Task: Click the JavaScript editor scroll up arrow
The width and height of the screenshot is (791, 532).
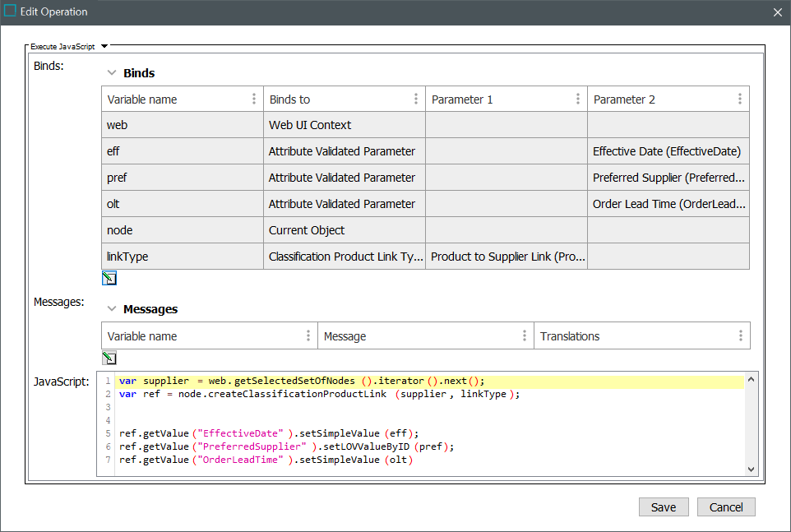Action: click(x=751, y=379)
